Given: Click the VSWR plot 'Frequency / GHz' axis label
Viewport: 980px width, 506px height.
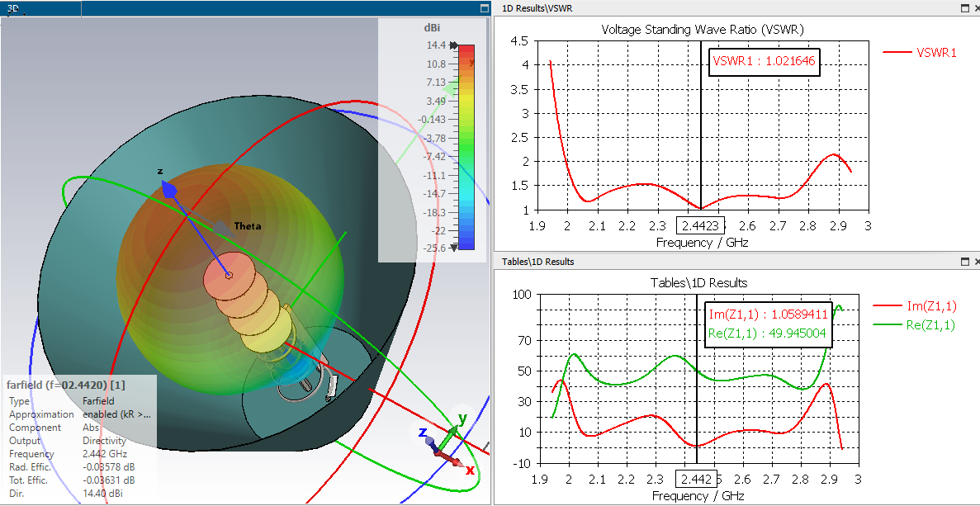Looking at the screenshot, I should 701,243.
